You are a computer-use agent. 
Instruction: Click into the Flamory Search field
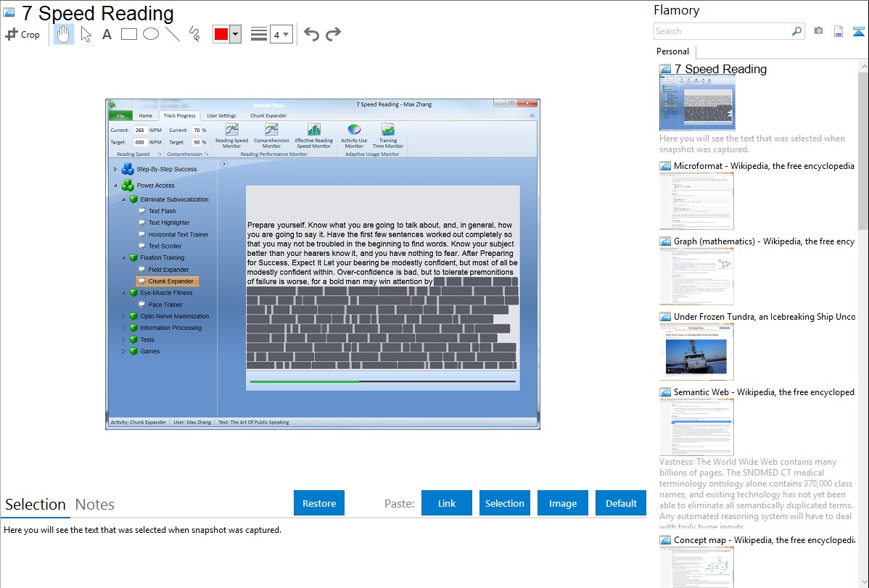(722, 31)
